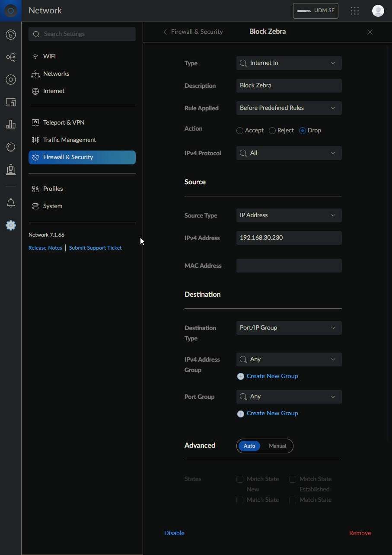
Task: Click the user account avatar
Action: coord(378,11)
